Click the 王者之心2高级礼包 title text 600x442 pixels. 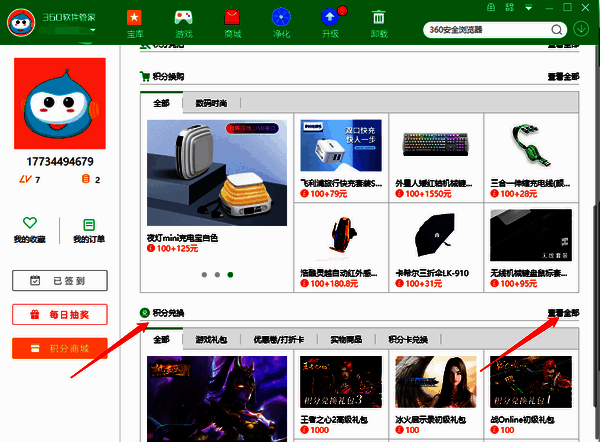pyautogui.click(x=334, y=420)
